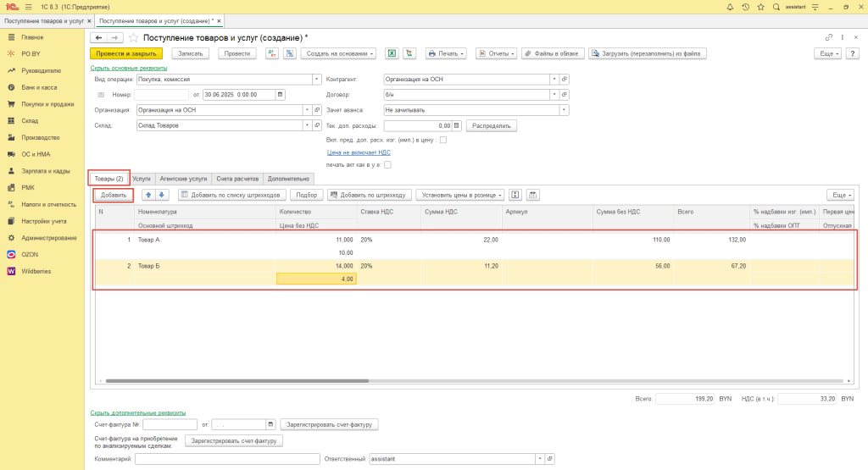Image resolution: width=868 pixels, height=470 pixels.
Task: Open Договор record via open icon
Action: [564, 95]
